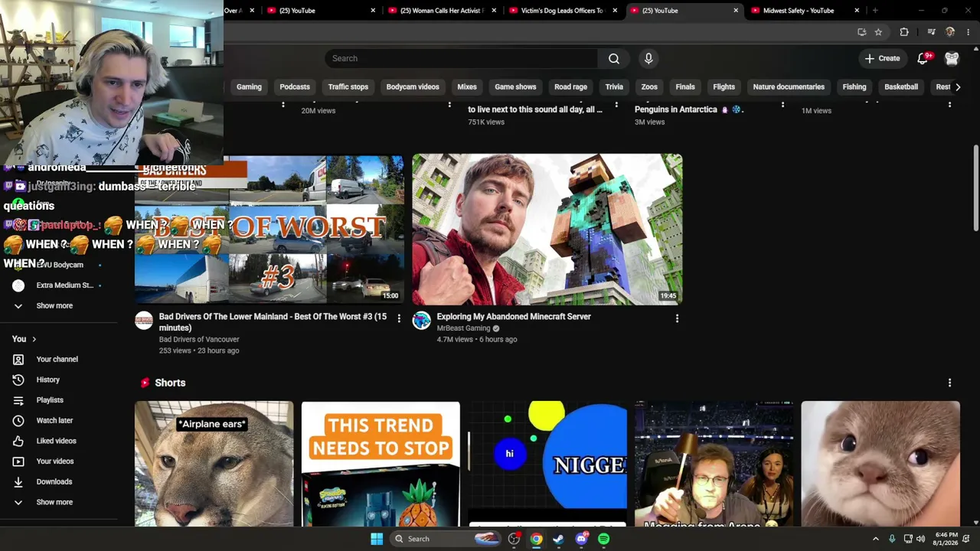980x551 pixels.
Task: Open Bad Drivers Of The Lower Mainland title
Action: click(x=273, y=322)
